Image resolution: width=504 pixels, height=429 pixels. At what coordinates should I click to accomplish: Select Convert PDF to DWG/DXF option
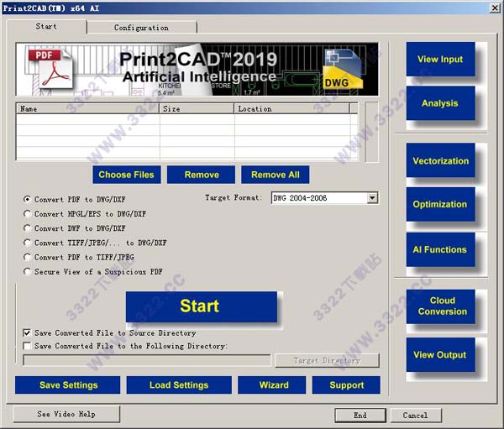click(x=28, y=199)
